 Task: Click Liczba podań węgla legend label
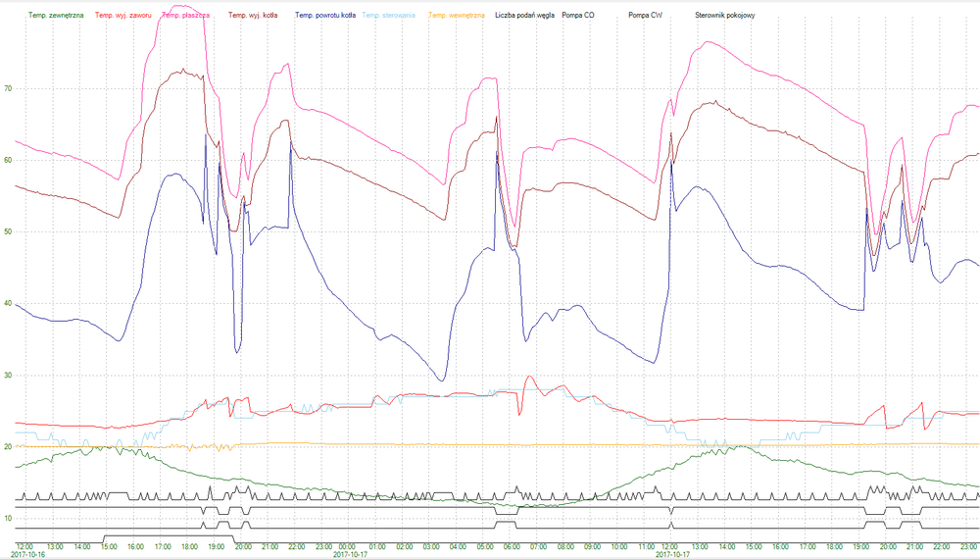coord(525,15)
